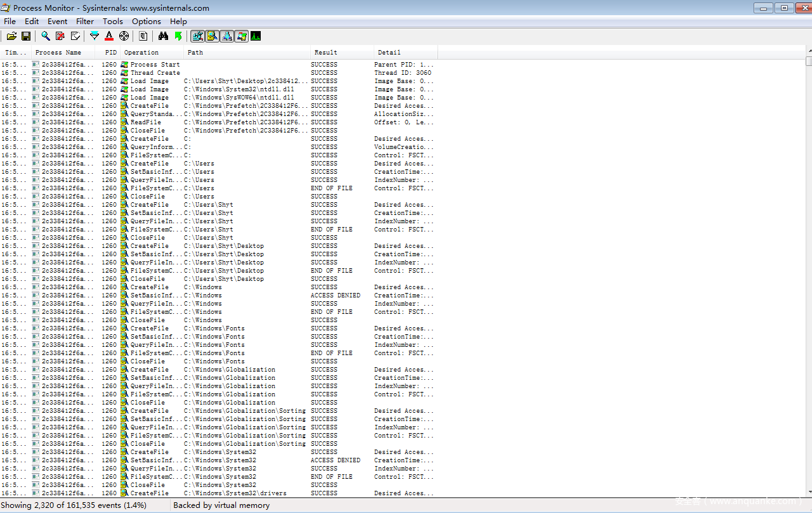The width and height of the screenshot is (812, 513).
Task: Clear the event display using the toolbar
Action: [75, 36]
